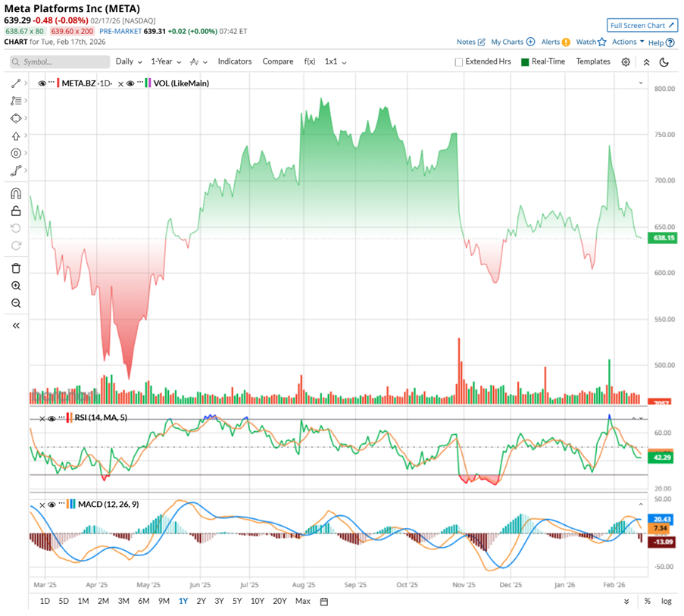The width and height of the screenshot is (684, 616).
Task: Add to Watchlist star icon
Action: [x=602, y=42]
